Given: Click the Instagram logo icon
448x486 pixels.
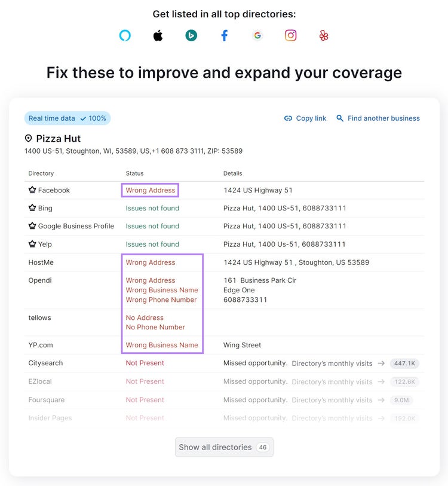Looking at the screenshot, I should pyautogui.click(x=291, y=35).
